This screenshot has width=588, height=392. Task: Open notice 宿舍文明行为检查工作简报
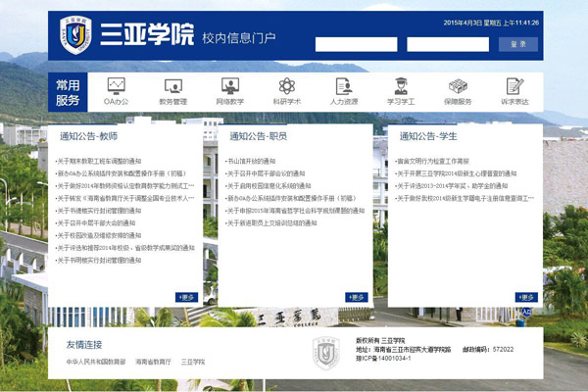pyautogui.click(x=432, y=159)
